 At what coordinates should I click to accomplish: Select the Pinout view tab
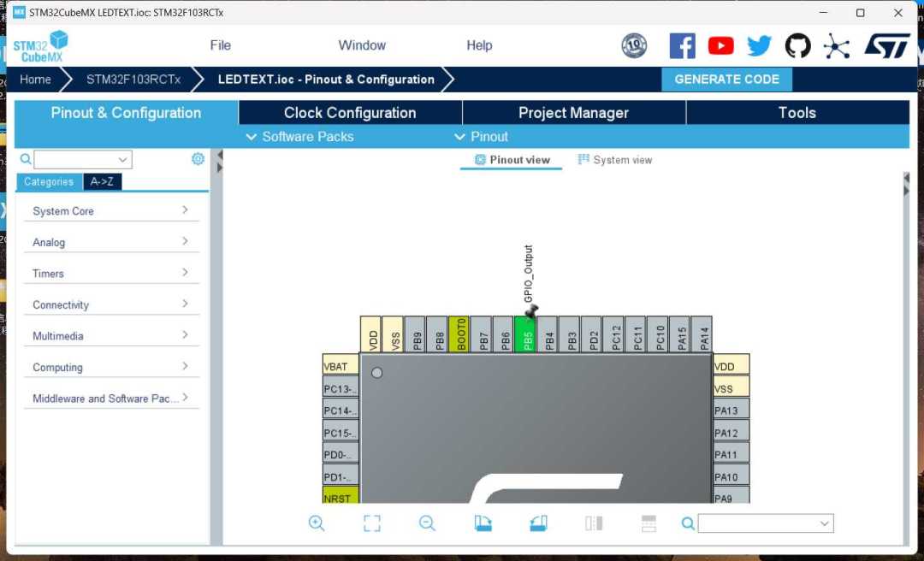[512, 160]
